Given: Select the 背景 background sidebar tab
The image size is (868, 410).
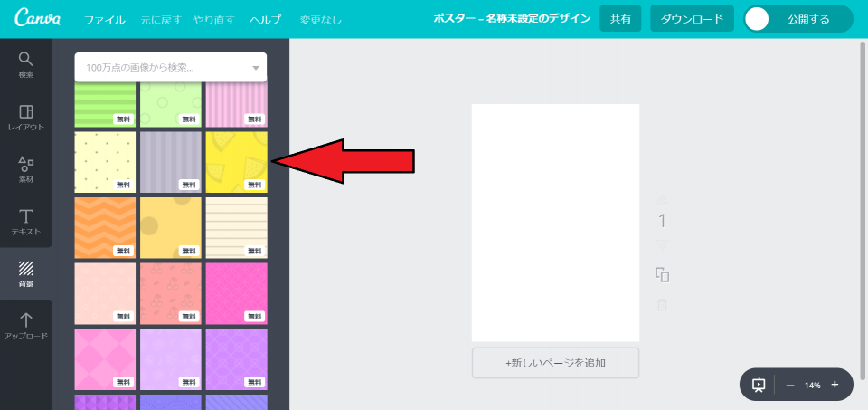Looking at the screenshot, I should pos(26,274).
